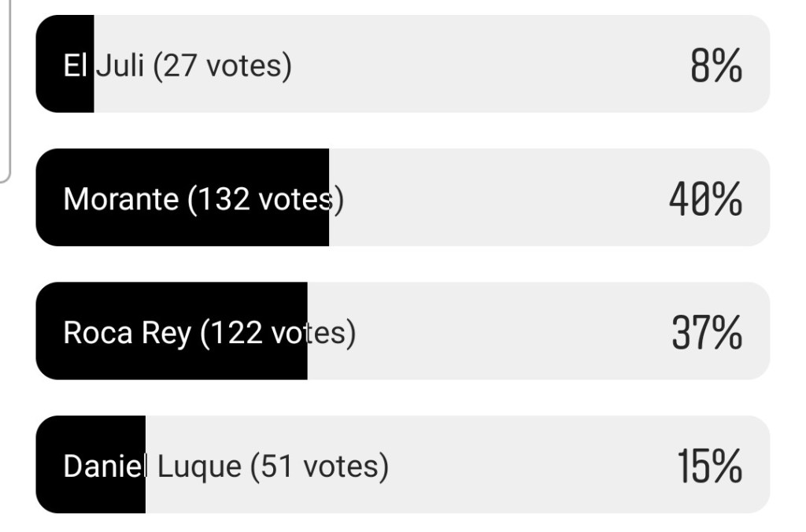
Task: Click the "(132 votes)" count text
Action: click(x=265, y=199)
